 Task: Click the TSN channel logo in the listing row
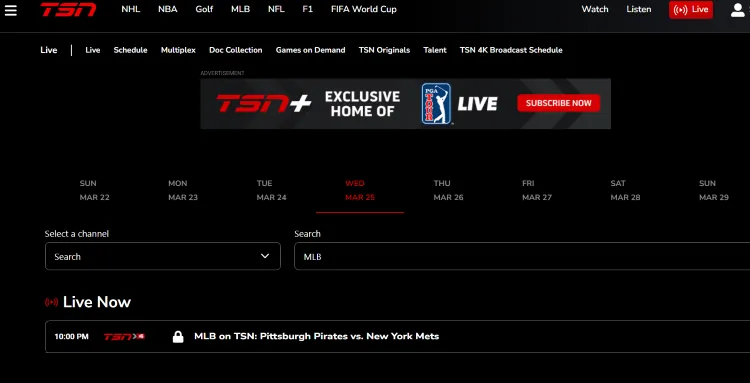[124, 337]
